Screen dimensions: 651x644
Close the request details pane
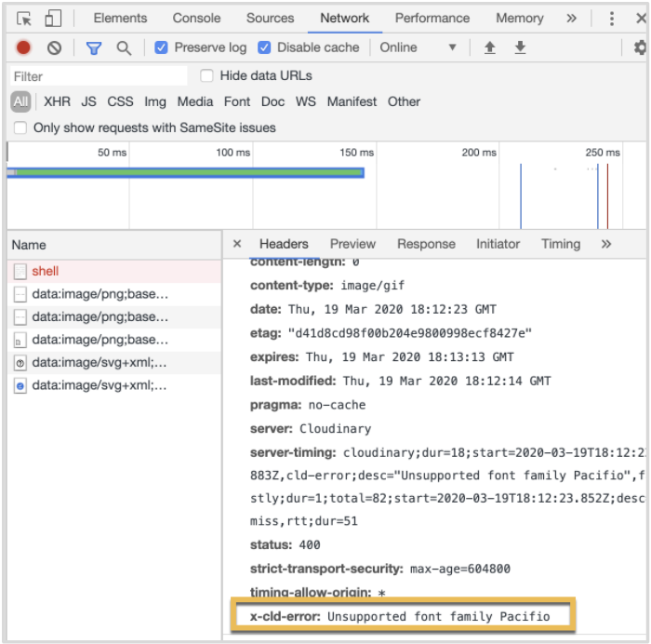[x=237, y=244]
